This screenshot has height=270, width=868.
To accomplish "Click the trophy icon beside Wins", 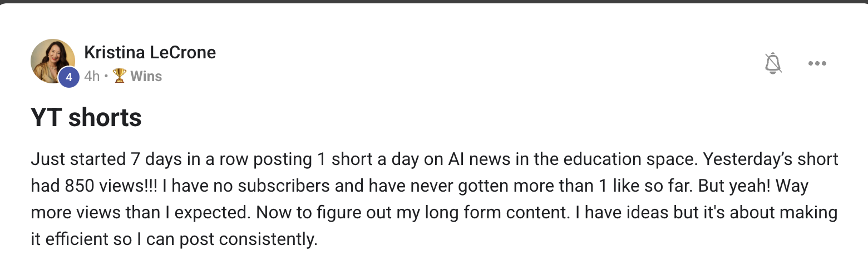I will coord(120,76).
